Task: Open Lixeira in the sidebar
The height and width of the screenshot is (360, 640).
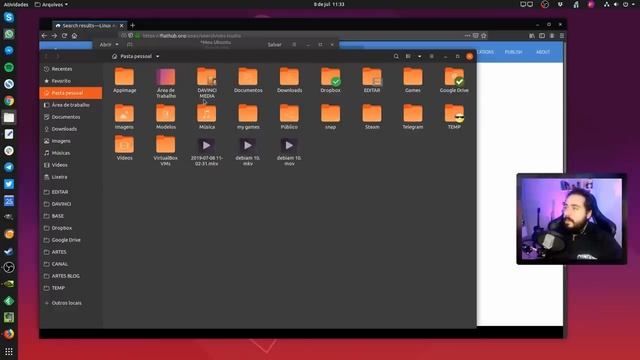Action: [x=71, y=177]
